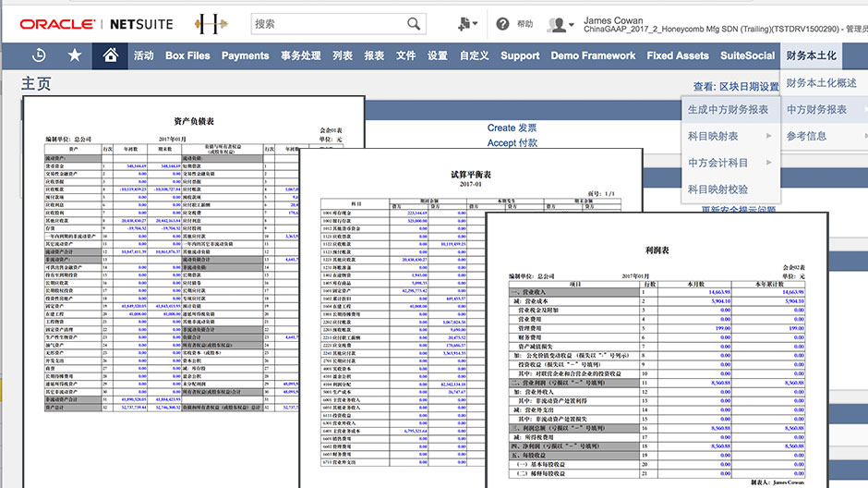868x488 pixels.
Task: Select 科目映射校验 in the submenu
Action: (x=718, y=189)
